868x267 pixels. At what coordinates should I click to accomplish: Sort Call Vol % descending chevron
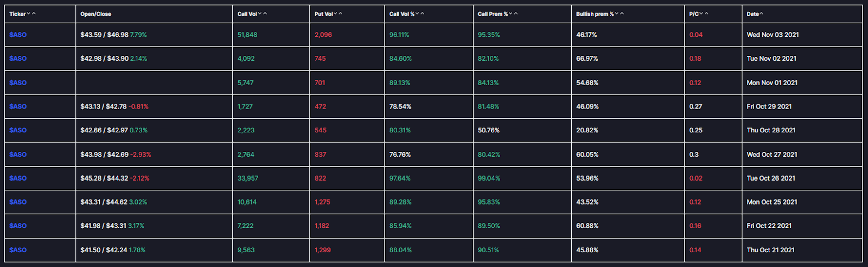click(417, 14)
